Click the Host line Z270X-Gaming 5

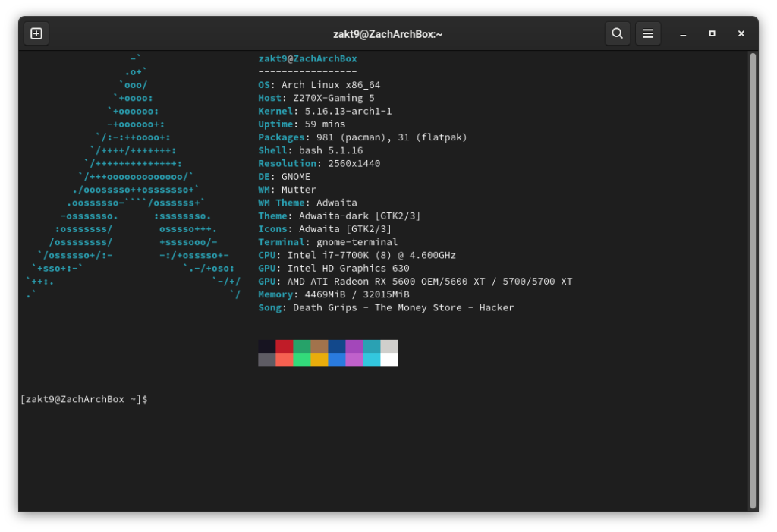coord(316,98)
